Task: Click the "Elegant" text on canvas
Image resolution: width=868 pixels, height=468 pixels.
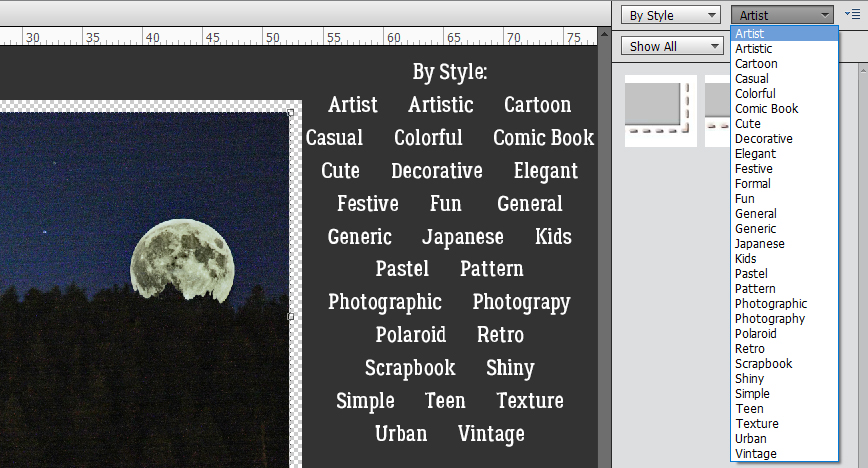Action: click(x=546, y=172)
